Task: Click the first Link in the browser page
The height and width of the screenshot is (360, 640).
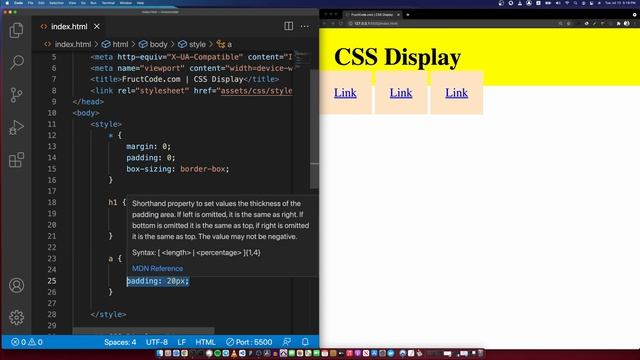Action: click(345, 93)
